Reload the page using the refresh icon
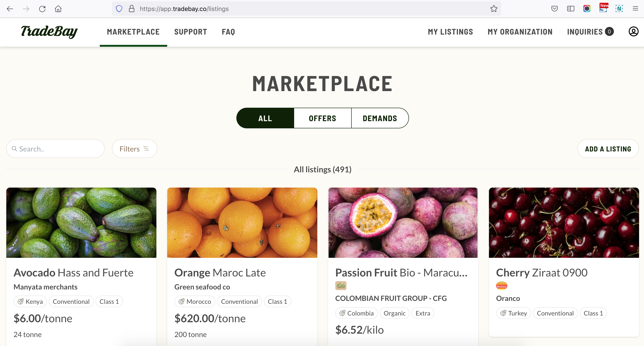This screenshot has width=644, height=346. pyautogui.click(x=42, y=9)
